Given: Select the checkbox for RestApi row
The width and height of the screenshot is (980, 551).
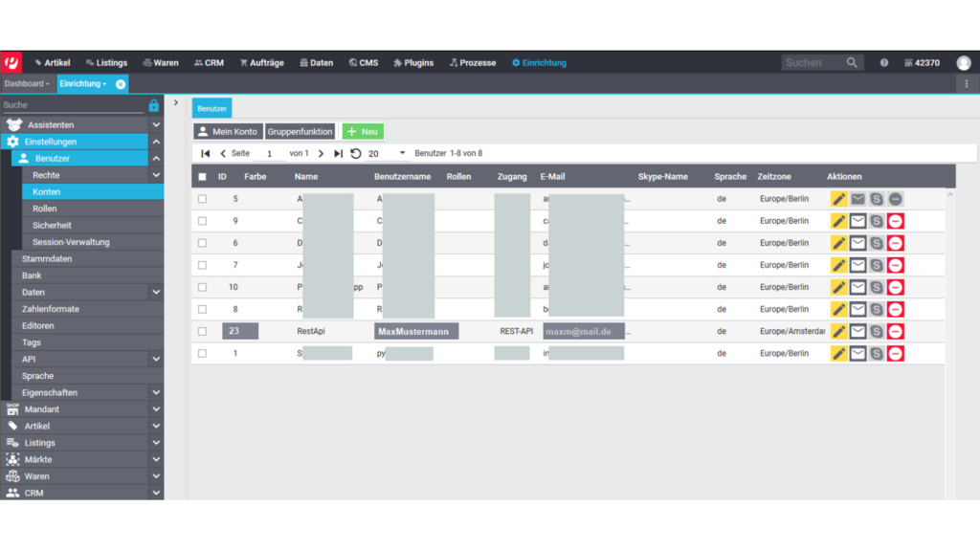Looking at the screenshot, I should click(202, 331).
